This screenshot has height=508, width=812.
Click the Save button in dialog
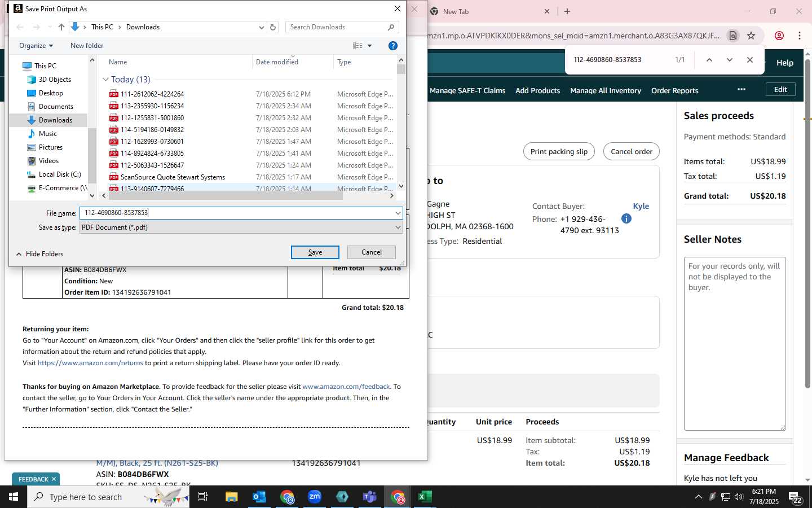point(315,252)
